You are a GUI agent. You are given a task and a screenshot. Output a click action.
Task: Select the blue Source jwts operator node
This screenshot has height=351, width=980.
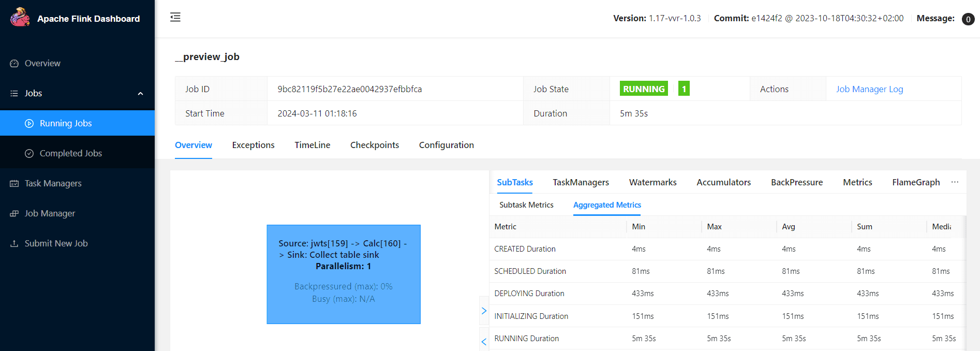pyautogui.click(x=344, y=274)
